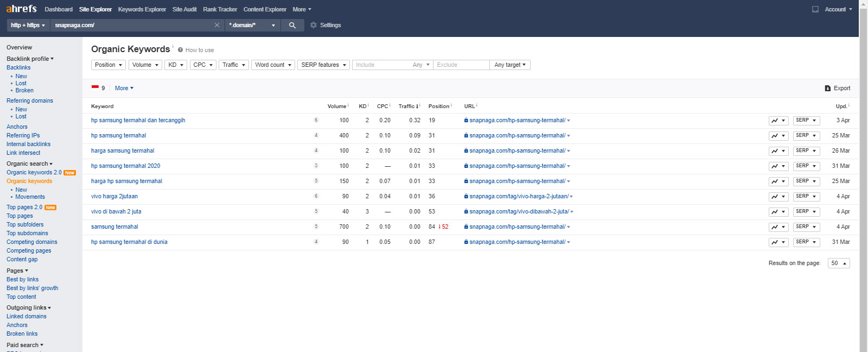Click the Include keywords input field
Screen dimensions: 868x352
[381, 65]
